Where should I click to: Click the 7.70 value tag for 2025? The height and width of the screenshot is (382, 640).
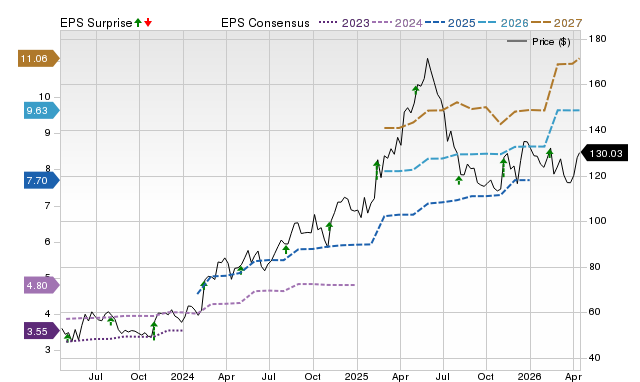point(42,180)
